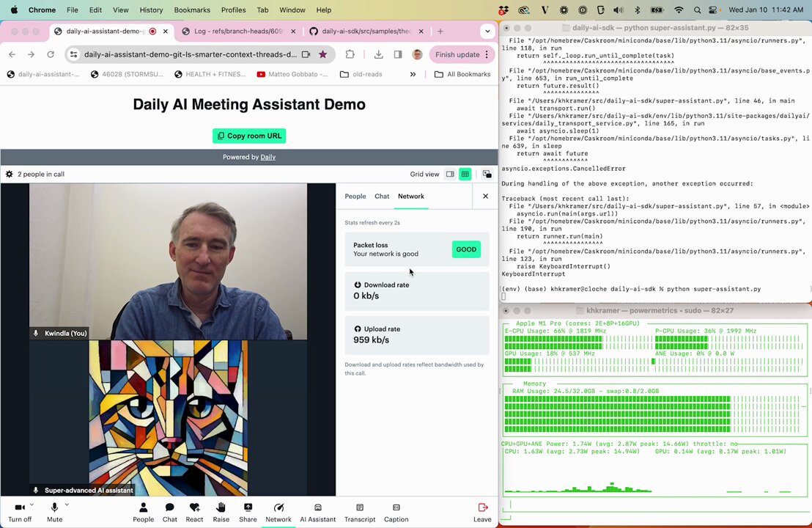Raise hand in the call
This screenshot has width=812, height=528.
tap(221, 513)
